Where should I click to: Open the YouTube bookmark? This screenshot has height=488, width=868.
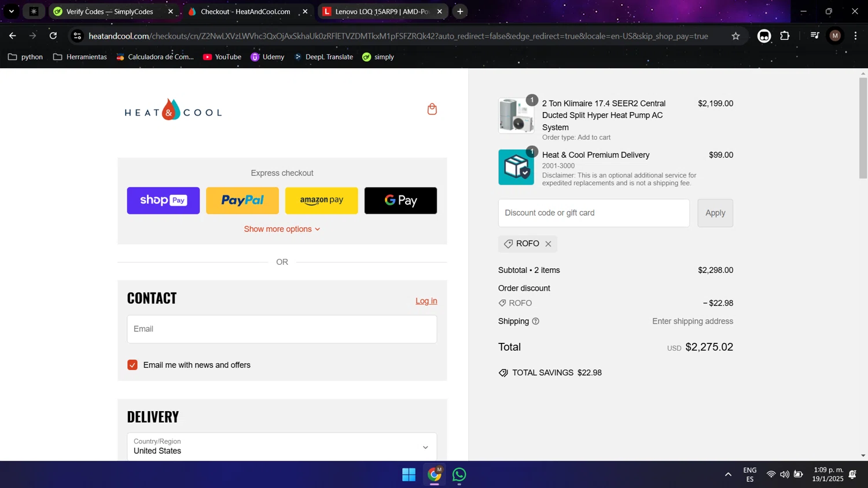click(222, 57)
